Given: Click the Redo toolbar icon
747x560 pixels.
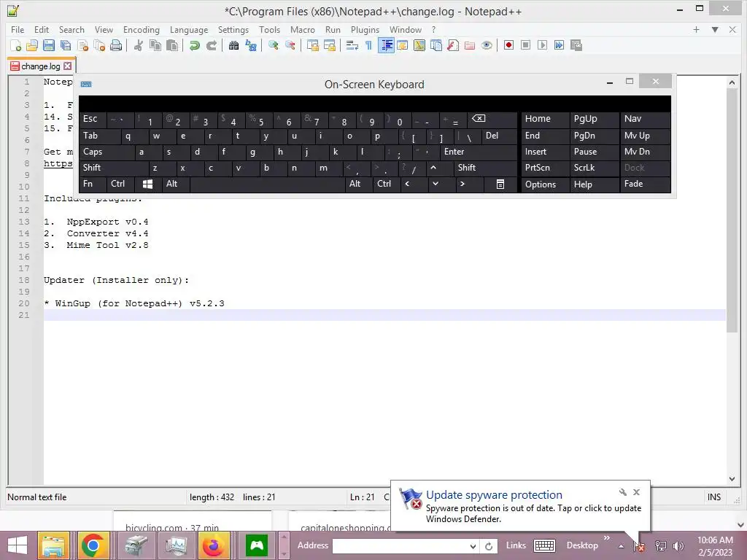Looking at the screenshot, I should (211, 45).
